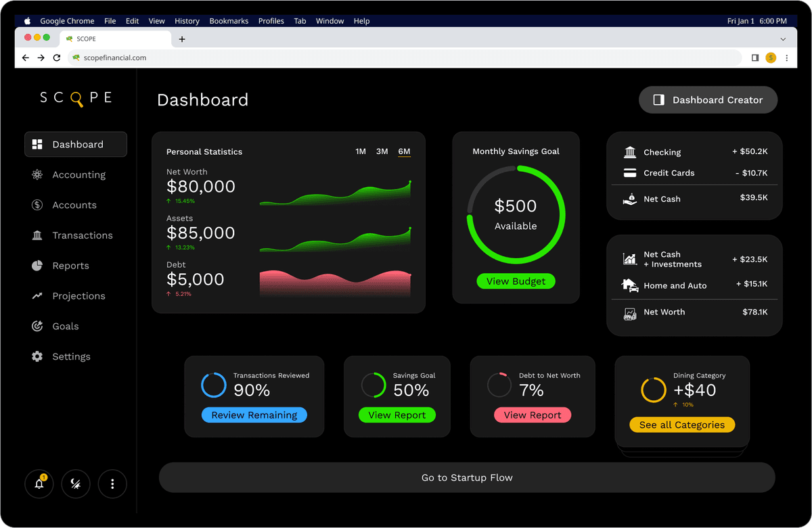Select the Goals sidebar icon

coord(37,327)
